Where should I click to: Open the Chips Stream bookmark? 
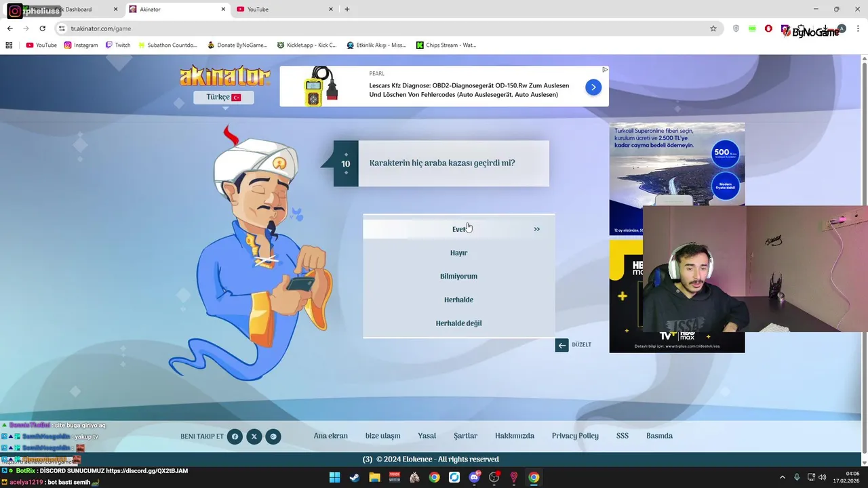[x=446, y=45]
